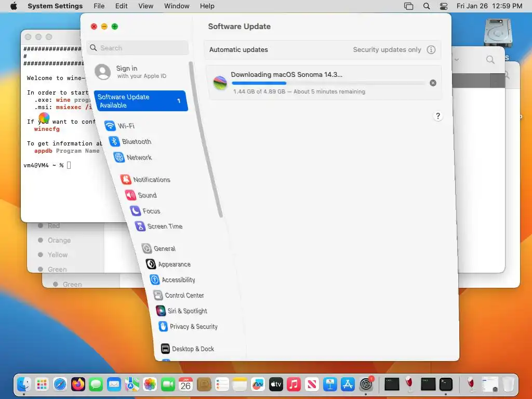
Task: Open the Apple menu
Action: (x=14, y=6)
